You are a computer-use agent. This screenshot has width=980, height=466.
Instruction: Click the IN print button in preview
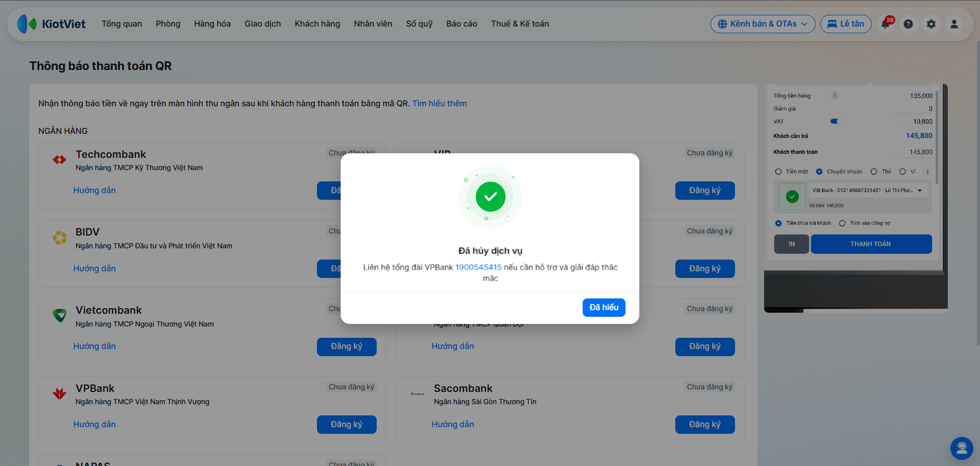pyautogui.click(x=792, y=244)
